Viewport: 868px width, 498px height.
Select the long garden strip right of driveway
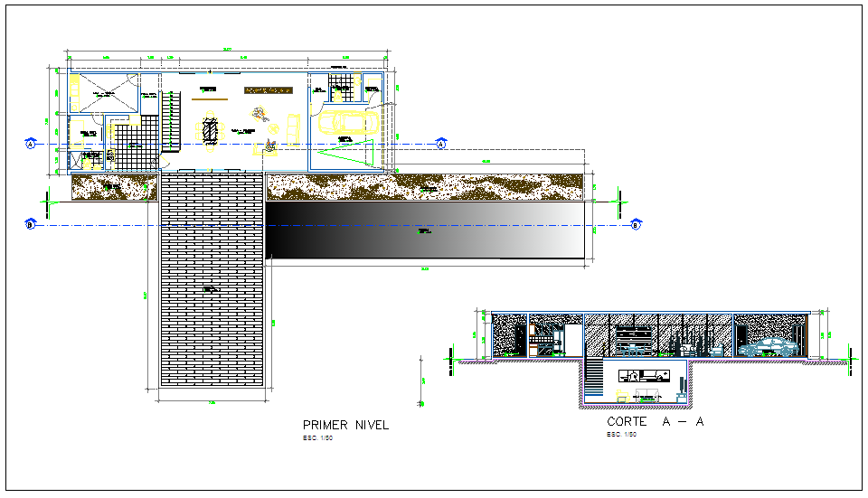pyautogui.click(x=425, y=185)
